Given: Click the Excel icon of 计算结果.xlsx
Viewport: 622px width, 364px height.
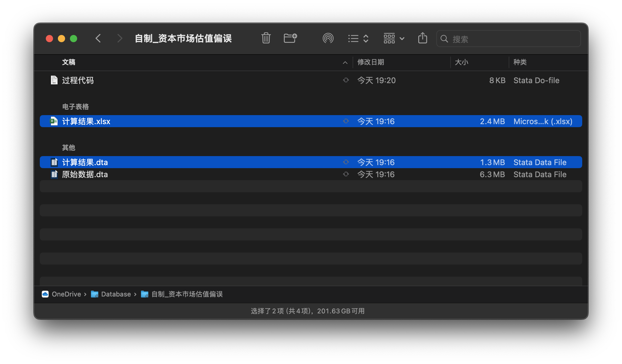Looking at the screenshot, I should coord(54,121).
